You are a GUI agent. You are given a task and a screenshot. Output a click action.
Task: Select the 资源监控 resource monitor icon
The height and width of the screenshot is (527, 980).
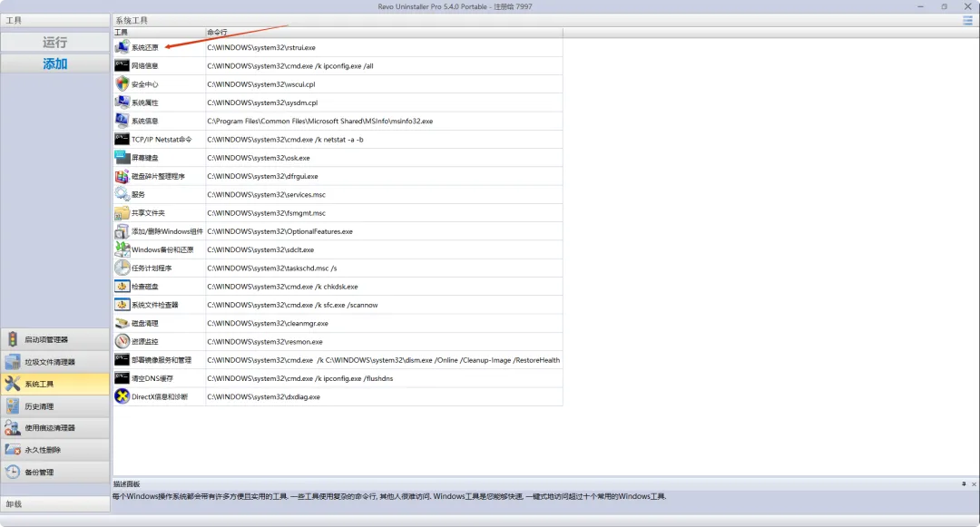[122, 341]
